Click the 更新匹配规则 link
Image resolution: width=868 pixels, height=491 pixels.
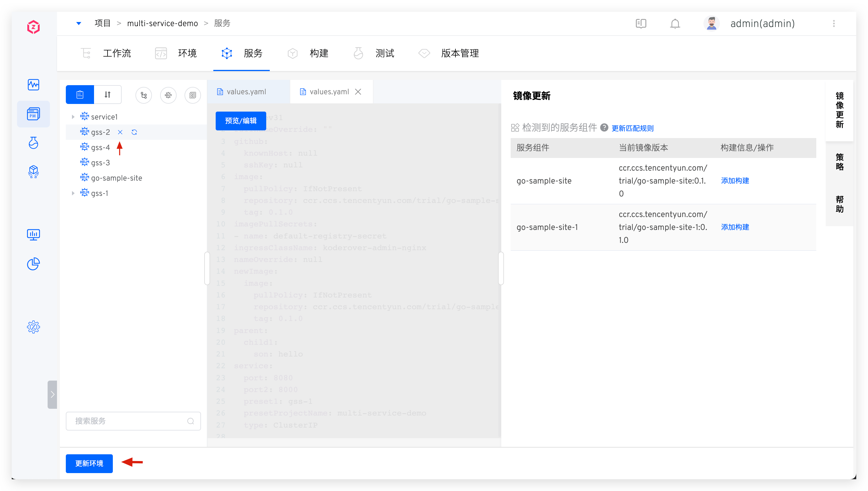click(x=632, y=129)
